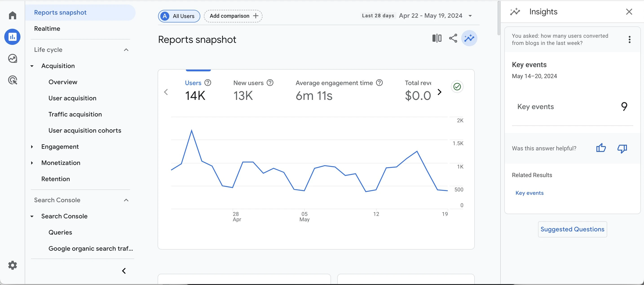Screen dimensions: 644x285
Task: Open the Key events related result link
Action: click(529, 193)
